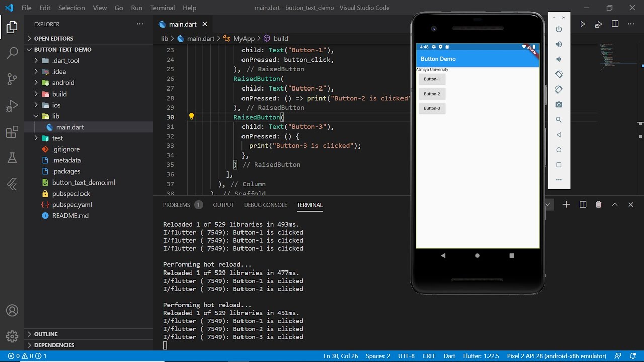Click Ln 30, Col 26 in status bar
This screenshot has width=644, height=362.
pyautogui.click(x=341, y=356)
